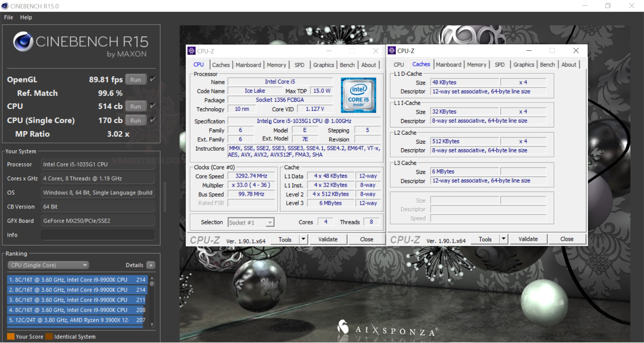Switch to Mainboard tab in left CPU-Z
This screenshot has height=343, width=644.
tap(248, 65)
